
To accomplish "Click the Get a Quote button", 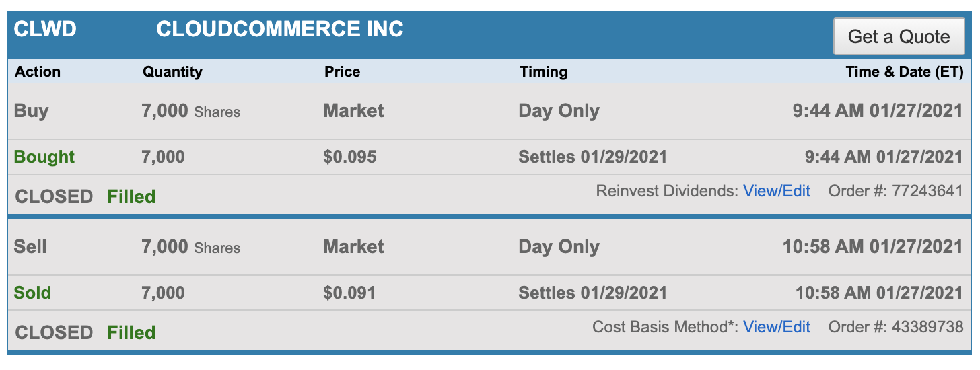I will (899, 36).
